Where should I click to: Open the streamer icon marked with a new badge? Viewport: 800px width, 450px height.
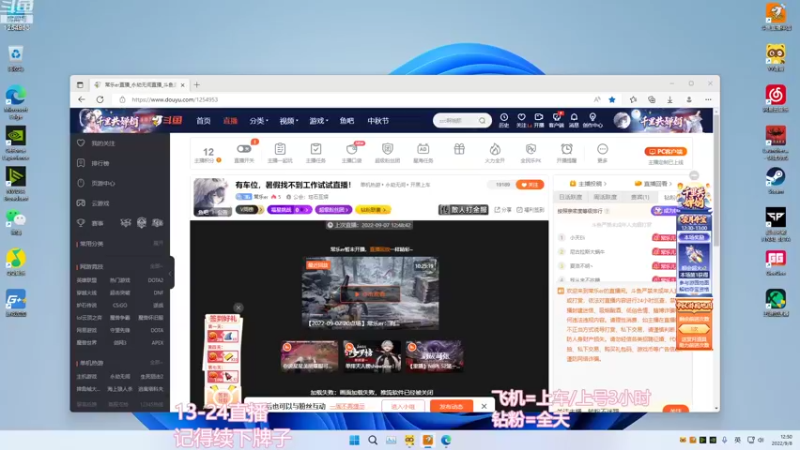point(352,149)
